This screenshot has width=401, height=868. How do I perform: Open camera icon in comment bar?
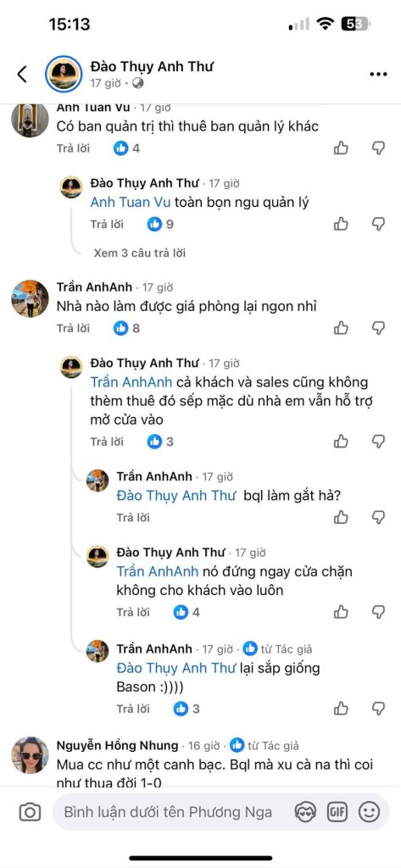[30, 812]
